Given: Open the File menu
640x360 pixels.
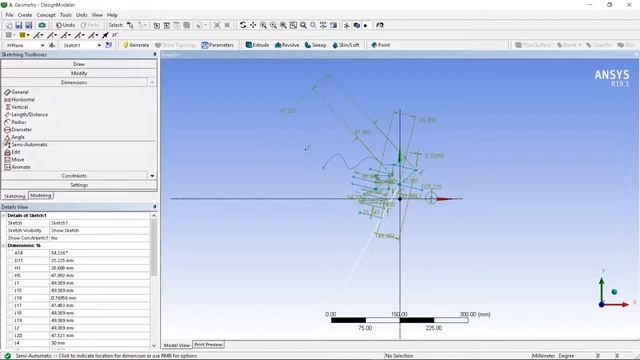Looking at the screenshot, I should pos(9,15).
